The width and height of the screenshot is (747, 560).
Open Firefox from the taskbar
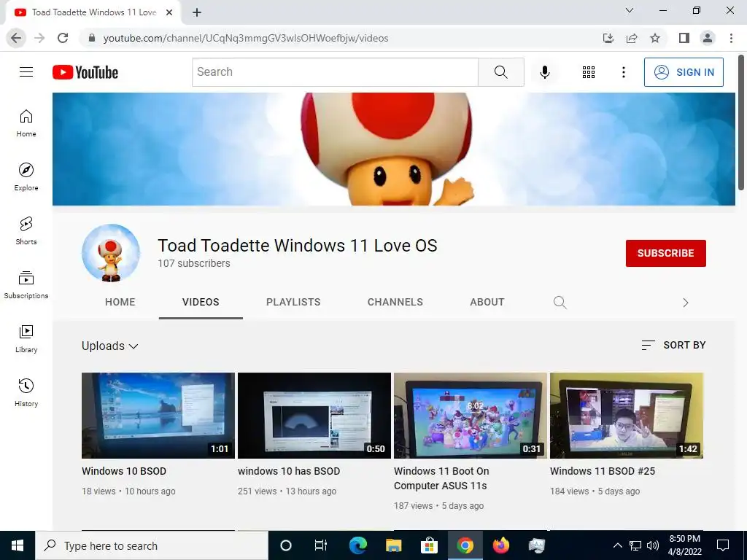click(x=500, y=545)
